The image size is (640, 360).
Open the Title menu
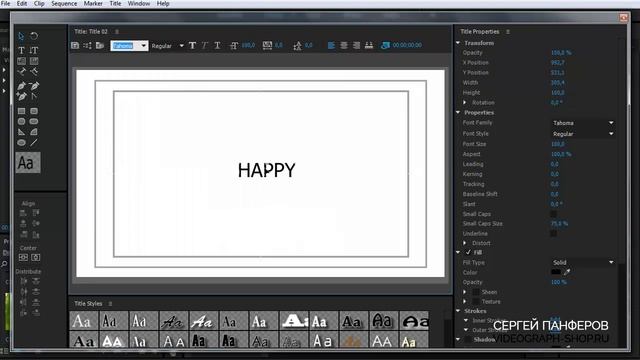115,4
